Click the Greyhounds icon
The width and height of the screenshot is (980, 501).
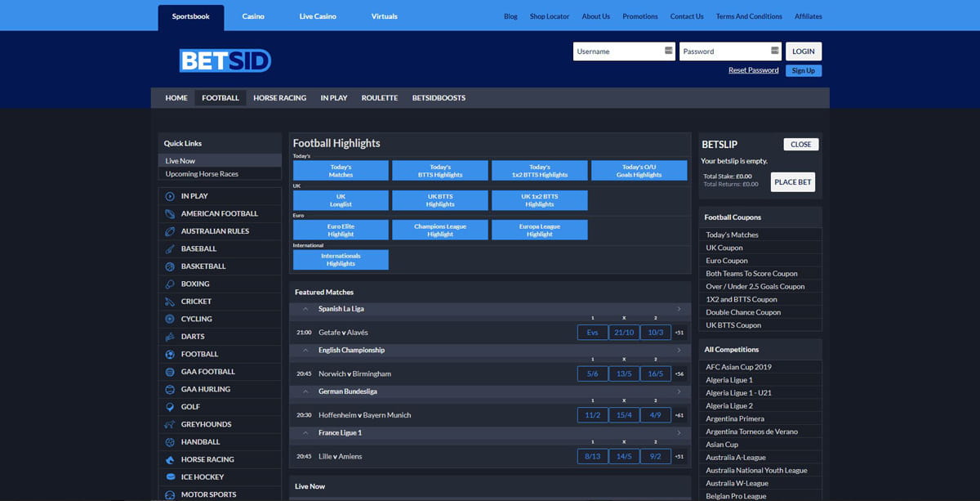click(x=170, y=424)
